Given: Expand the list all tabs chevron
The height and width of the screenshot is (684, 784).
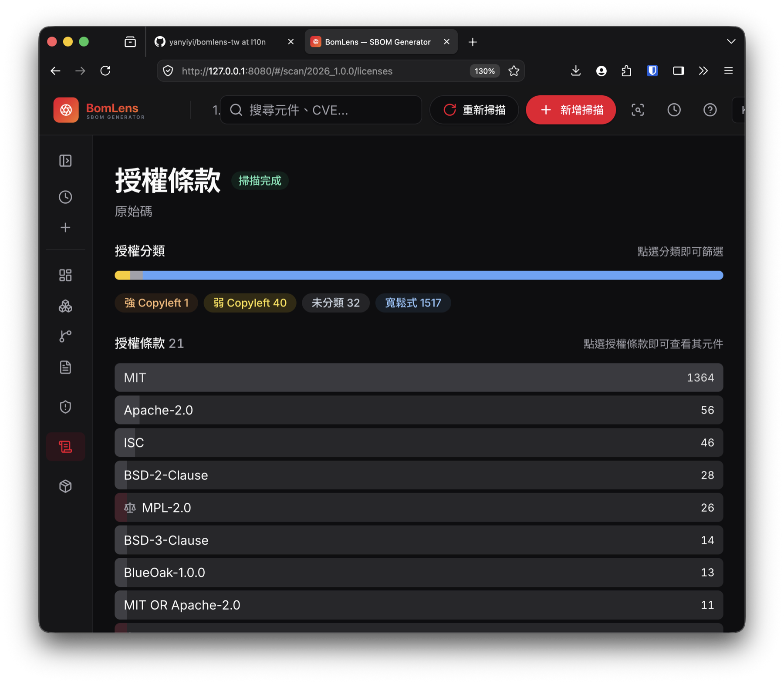Looking at the screenshot, I should [x=731, y=41].
